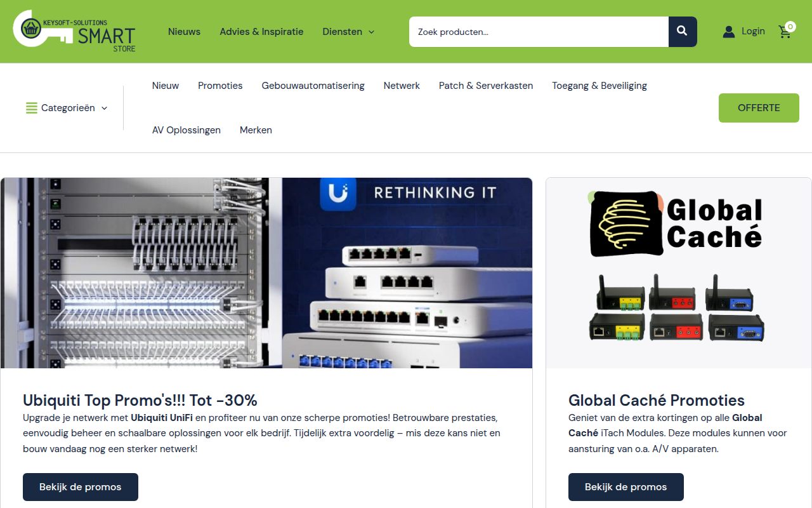The height and width of the screenshot is (508, 812).
Task: Open the Gebouwautomatisering category
Action: click(x=313, y=86)
